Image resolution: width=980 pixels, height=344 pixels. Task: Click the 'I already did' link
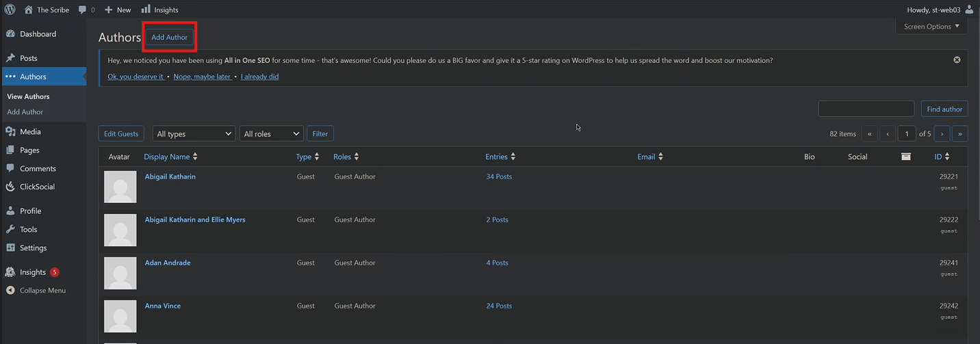[259, 77]
